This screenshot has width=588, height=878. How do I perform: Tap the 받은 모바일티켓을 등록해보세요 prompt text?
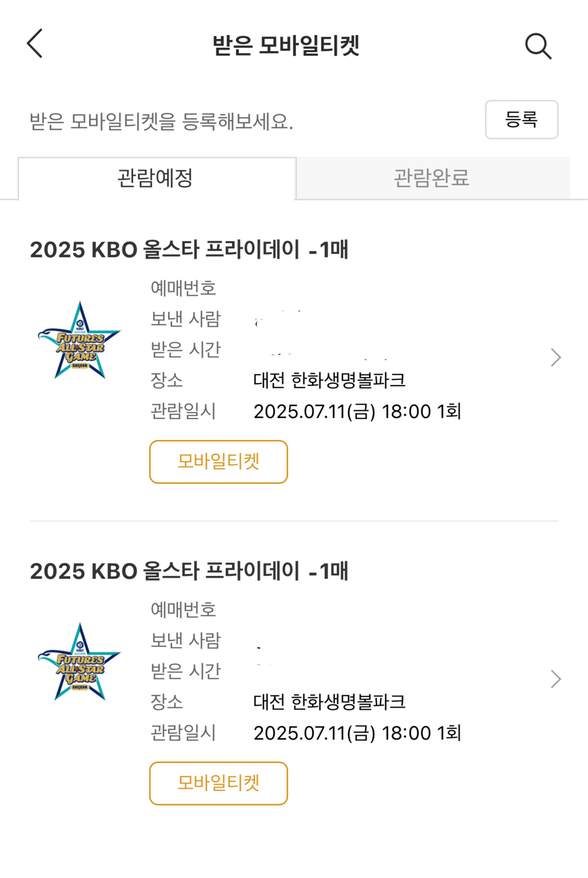click(x=161, y=122)
